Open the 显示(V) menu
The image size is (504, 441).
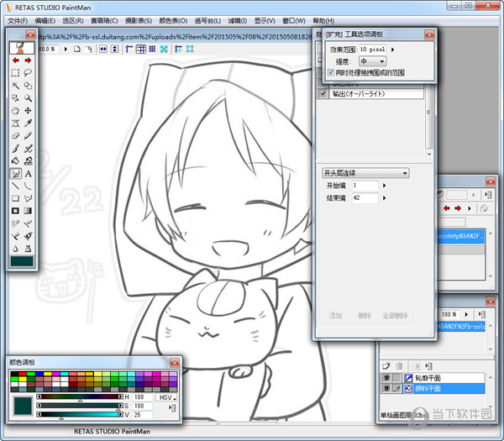(265, 21)
